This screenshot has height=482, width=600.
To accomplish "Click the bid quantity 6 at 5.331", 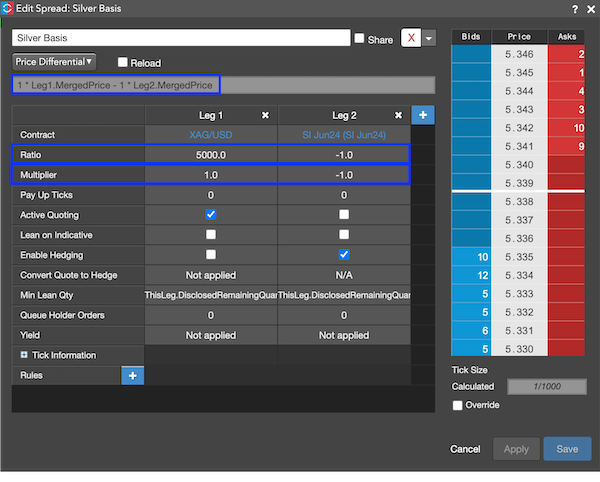I will click(x=471, y=331).
